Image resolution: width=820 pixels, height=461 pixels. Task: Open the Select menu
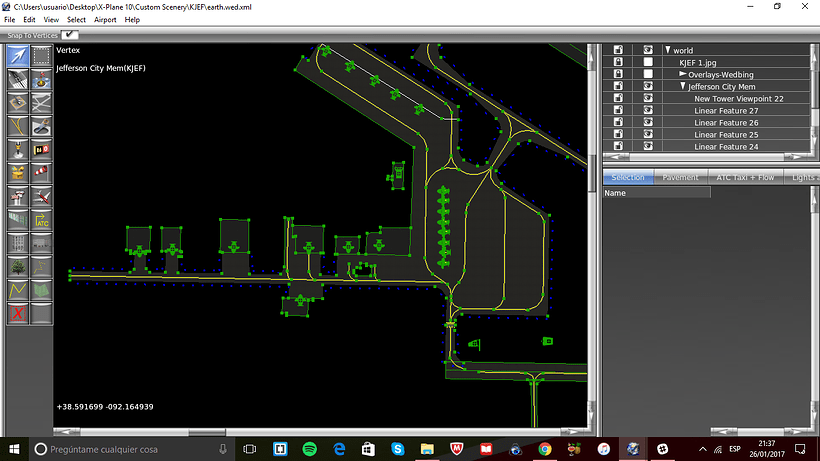[76, 20]
